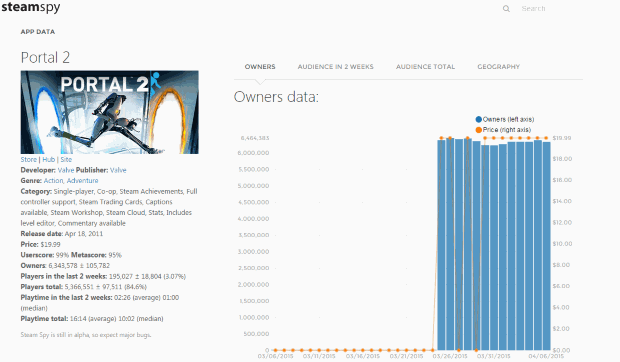
Task: Click the $19.99 right axis label
Action: [x=562, y=138]
